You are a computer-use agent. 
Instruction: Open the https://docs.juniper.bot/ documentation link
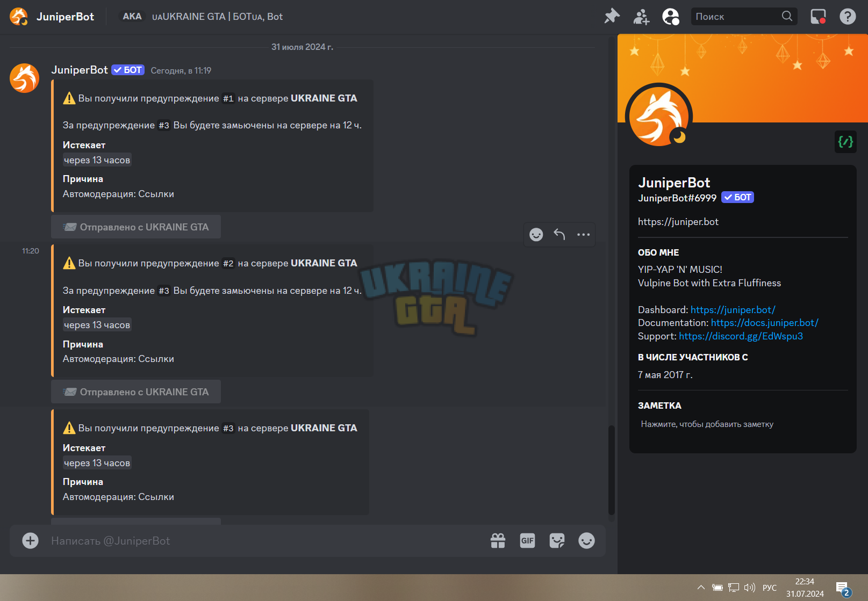click(x=764, y=323)
